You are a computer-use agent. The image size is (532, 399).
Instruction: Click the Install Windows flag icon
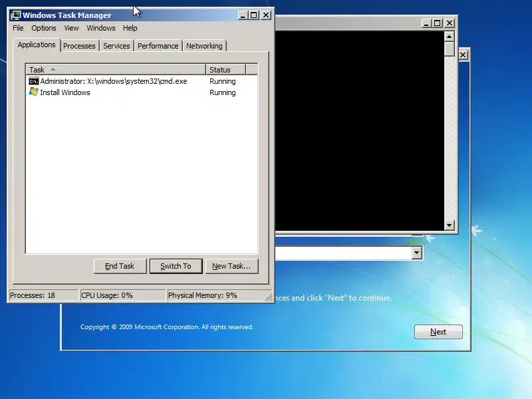(34, 92)
